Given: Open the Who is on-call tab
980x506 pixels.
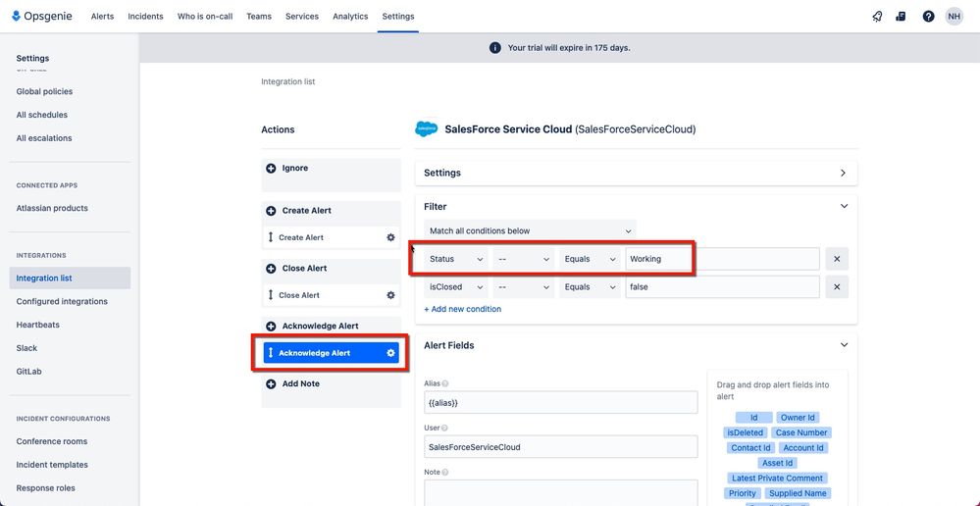Looking at the screenshot, I should 205,17.
